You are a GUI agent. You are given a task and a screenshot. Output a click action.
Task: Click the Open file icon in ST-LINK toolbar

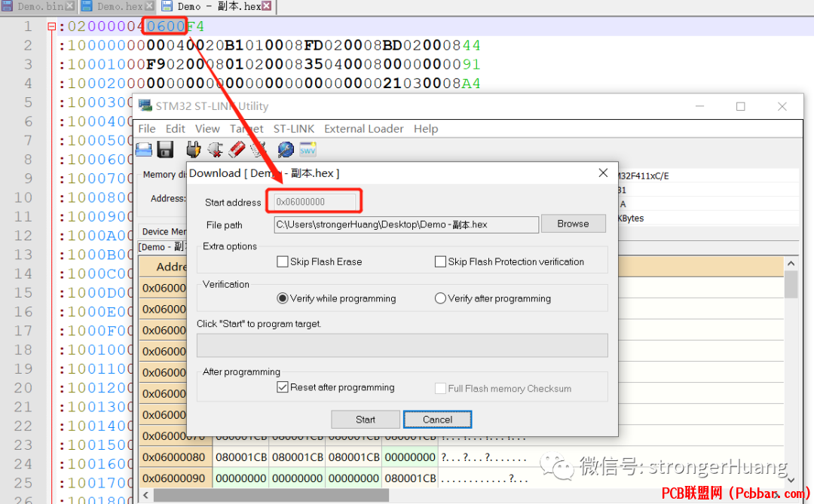pyautogui.click(x=144, y=149)
